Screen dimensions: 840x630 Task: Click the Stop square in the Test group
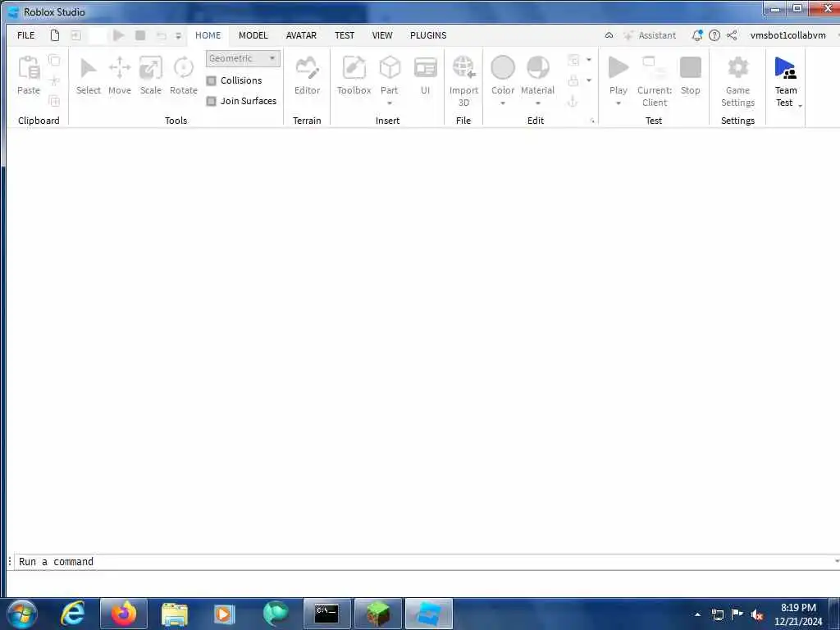690,68
